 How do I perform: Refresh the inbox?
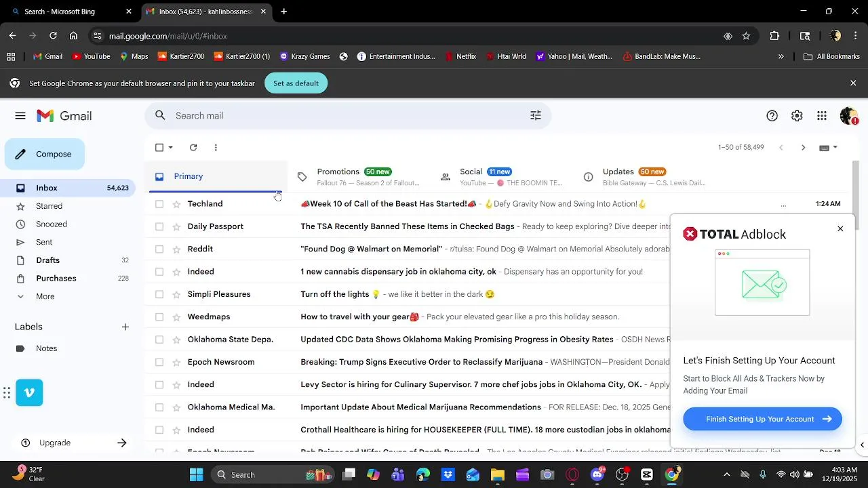click(193, 147)
